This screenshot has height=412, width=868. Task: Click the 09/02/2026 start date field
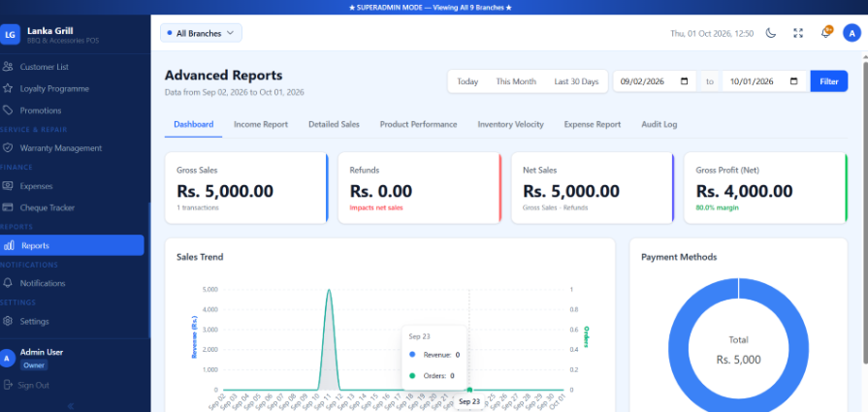(x=655, y=81)
